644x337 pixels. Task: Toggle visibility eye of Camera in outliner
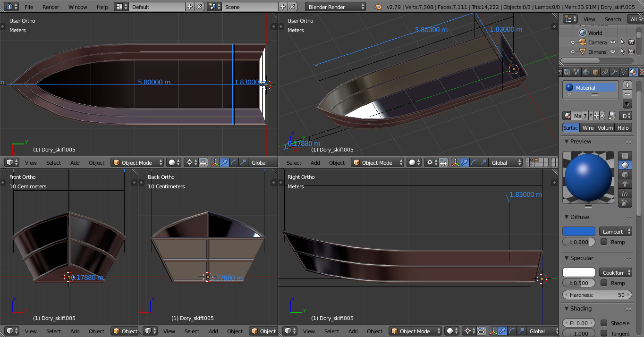[x=613, y=42]
